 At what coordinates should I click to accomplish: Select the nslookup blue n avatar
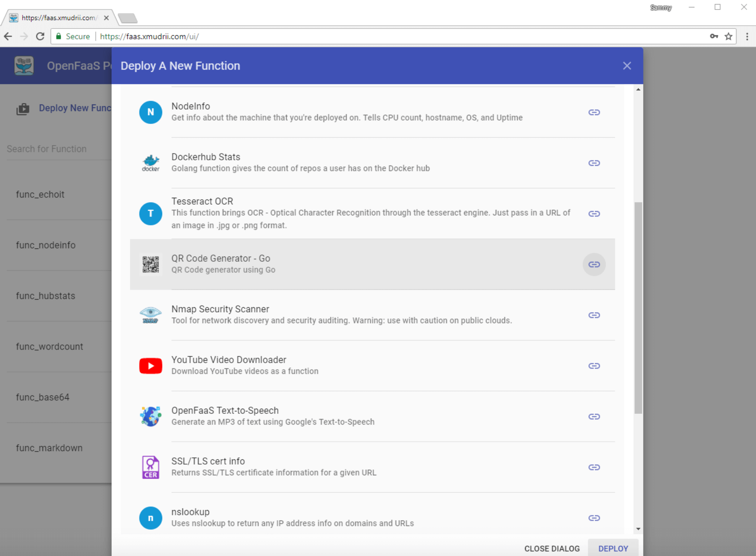[151, 518]
